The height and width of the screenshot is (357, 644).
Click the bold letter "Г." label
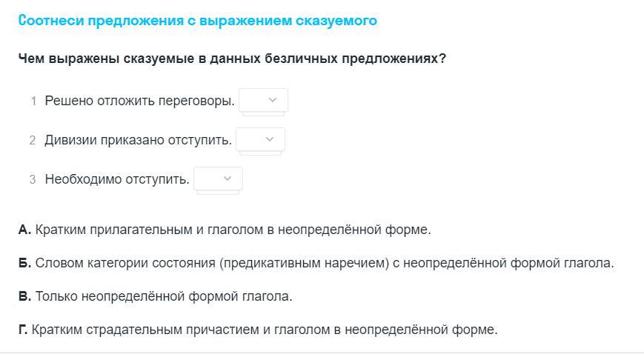(23, 330)
